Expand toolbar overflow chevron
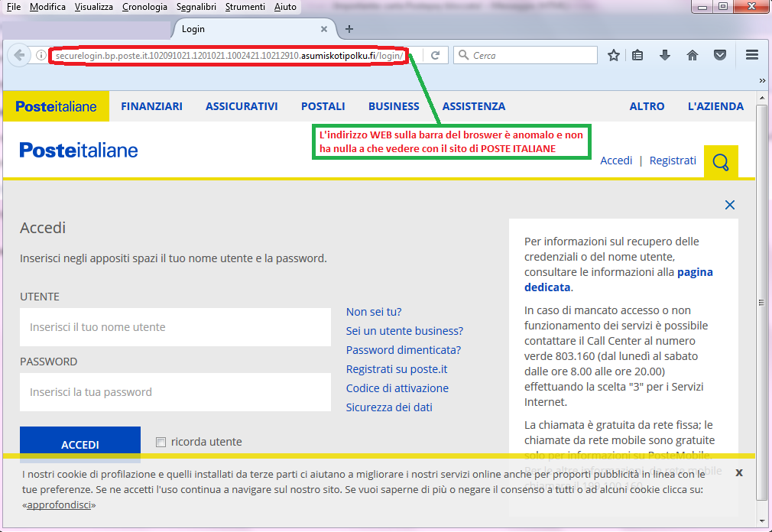 pyautogui.click(x=762, y=81)
